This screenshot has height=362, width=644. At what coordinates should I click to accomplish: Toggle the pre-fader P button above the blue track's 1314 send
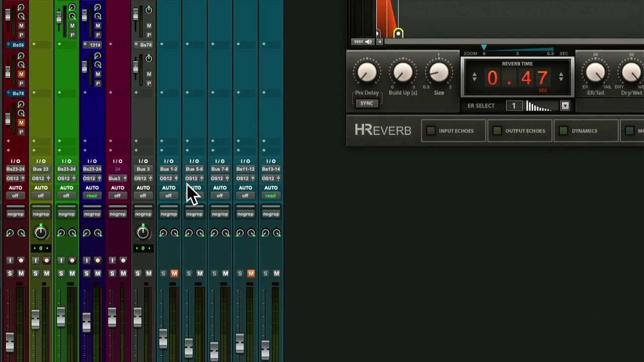click(x=98, y=35)
